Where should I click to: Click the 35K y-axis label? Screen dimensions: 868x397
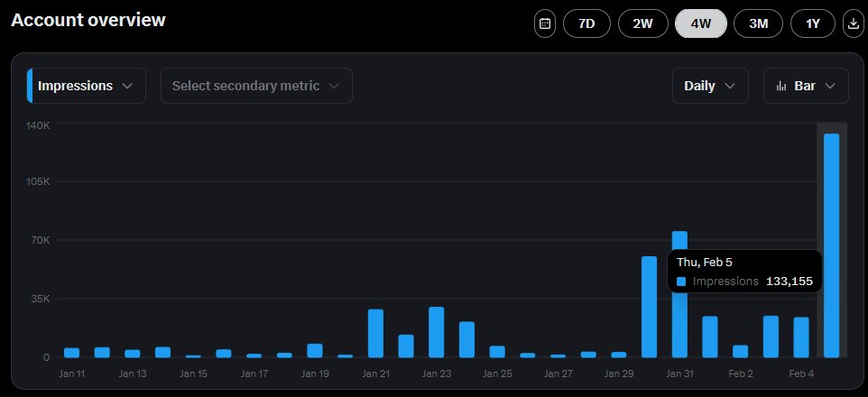(x=40, y=299)
